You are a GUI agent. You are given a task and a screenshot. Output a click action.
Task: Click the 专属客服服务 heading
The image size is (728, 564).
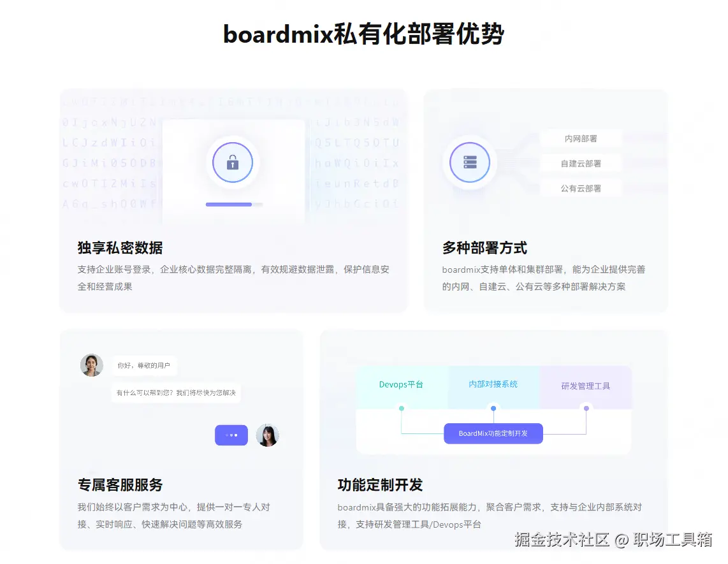(x=120, y=485)
